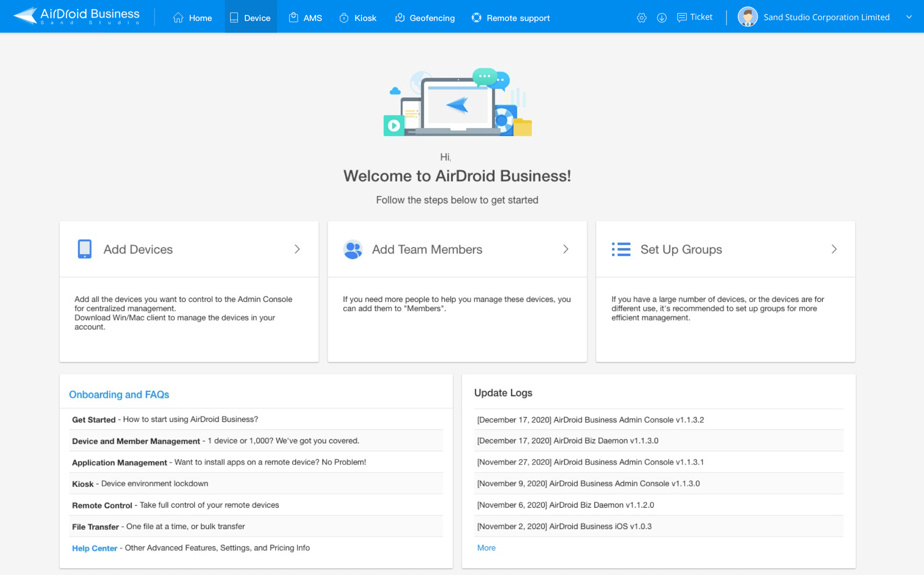The width and height of the screenshot is (924, 575).
Task: Select the Remote support menu item
Action: 518,18
